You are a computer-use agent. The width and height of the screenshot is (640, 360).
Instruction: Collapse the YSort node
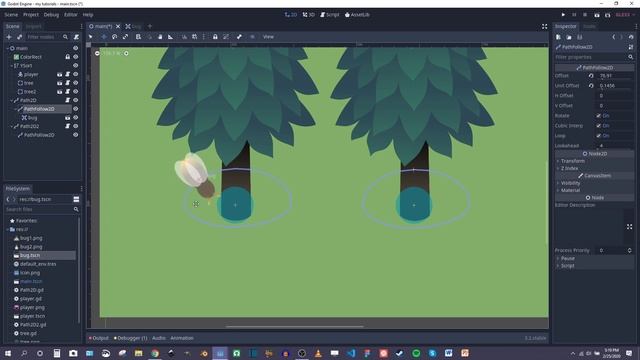[11, 66]
